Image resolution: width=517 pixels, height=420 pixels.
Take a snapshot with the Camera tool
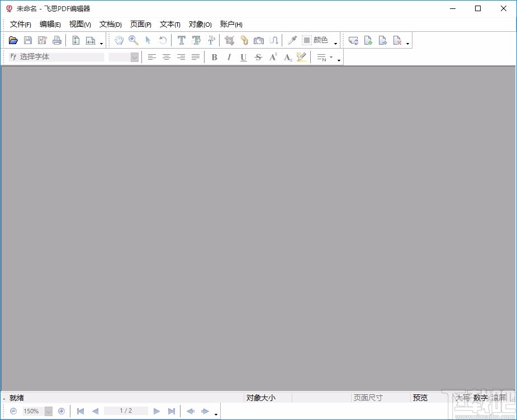tap(259, 40)
